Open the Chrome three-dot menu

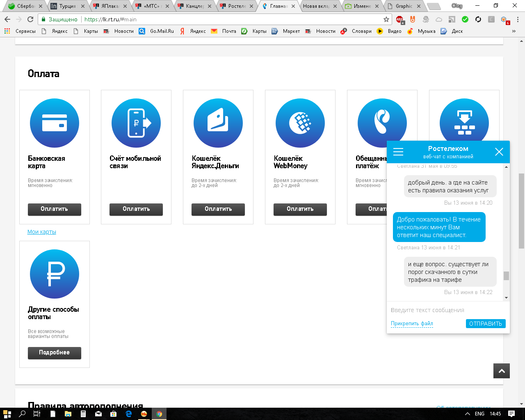pyautogui.click(x=518, y=19)
